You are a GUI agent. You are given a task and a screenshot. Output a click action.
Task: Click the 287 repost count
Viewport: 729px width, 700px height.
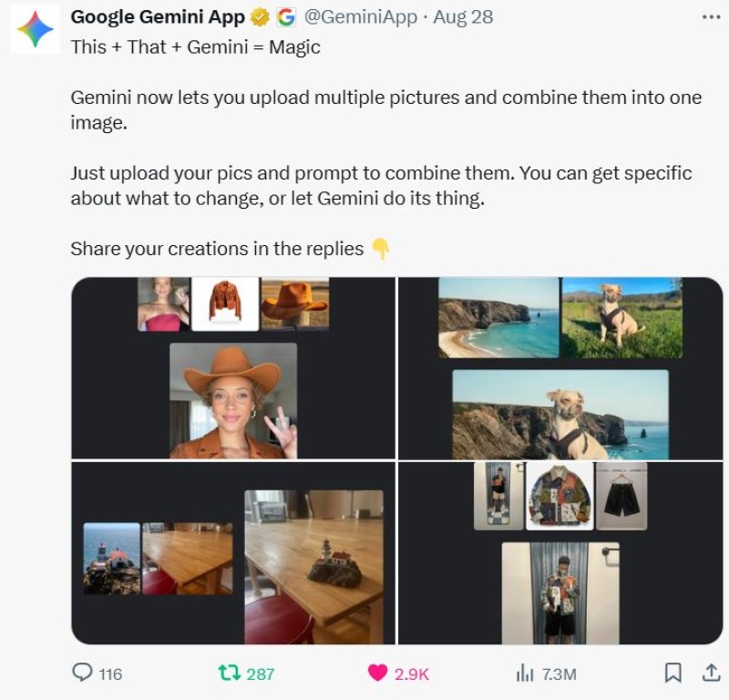click(x=260, y=674)
